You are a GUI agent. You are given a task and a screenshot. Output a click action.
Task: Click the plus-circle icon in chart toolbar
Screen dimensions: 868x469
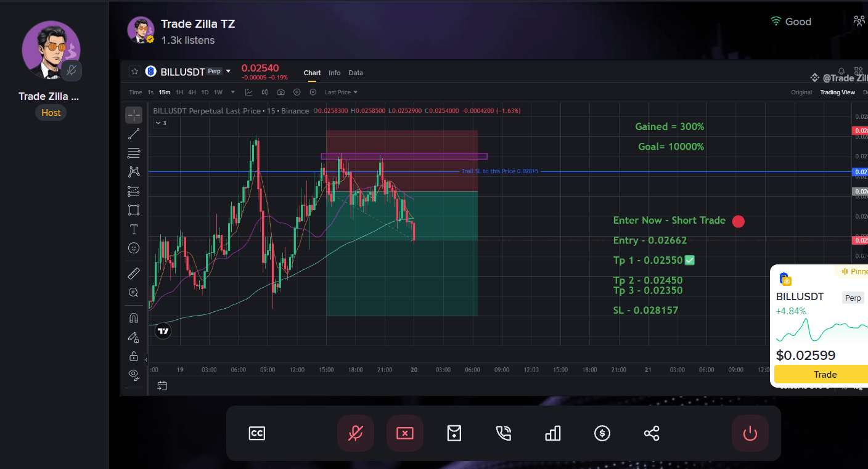(297, 92)
